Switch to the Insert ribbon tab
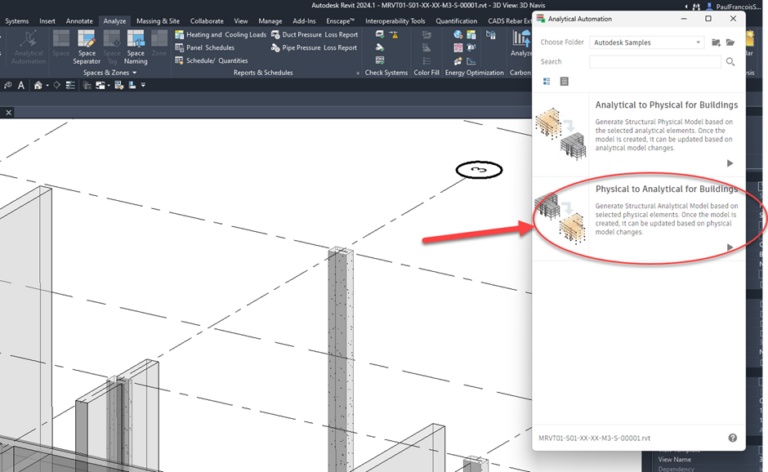Screen dimensions: 768x472 click(x=47, y=21)
